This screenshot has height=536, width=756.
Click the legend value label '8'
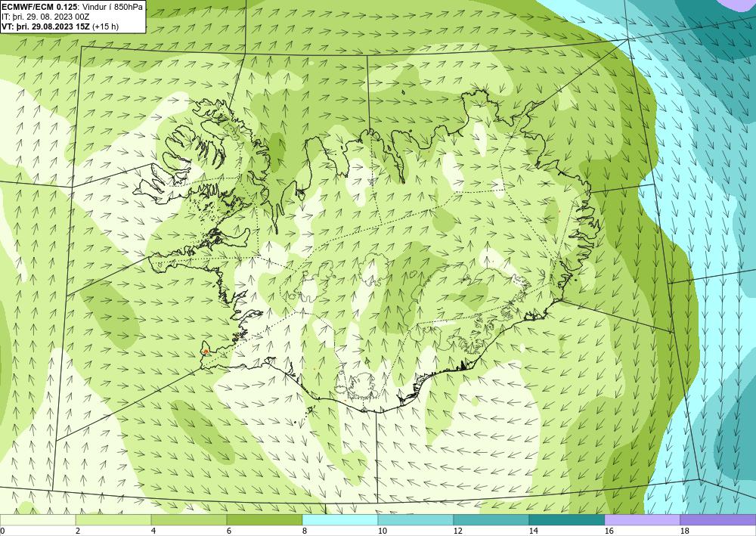[x=305, y=531]
